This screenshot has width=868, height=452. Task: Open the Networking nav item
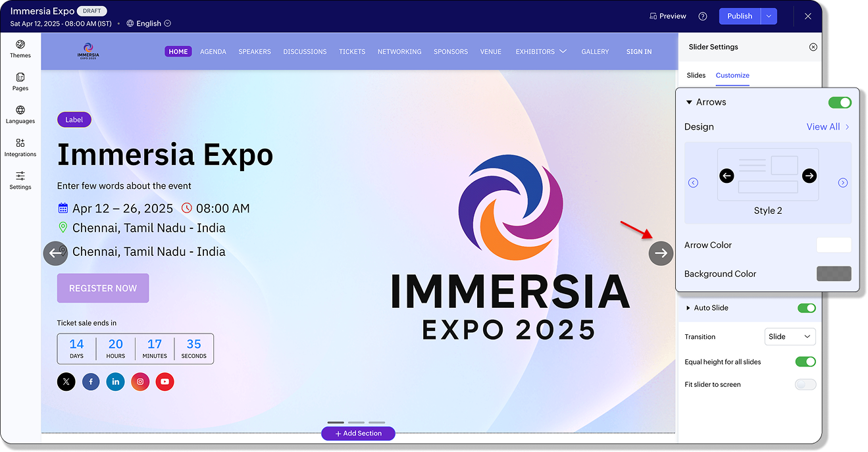click(x=399, y=51)
